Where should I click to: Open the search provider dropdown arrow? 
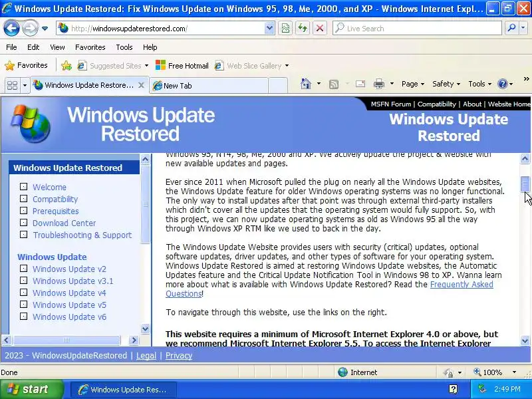tap(523, 29)
